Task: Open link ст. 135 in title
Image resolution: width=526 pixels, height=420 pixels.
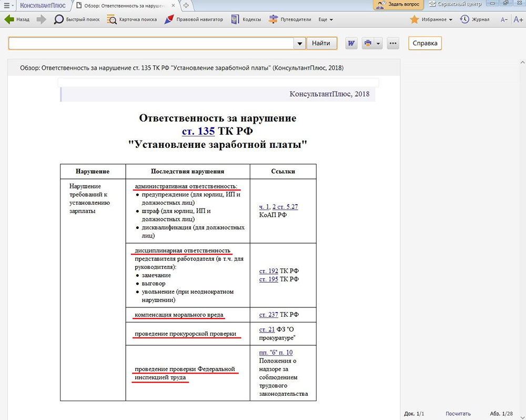Action: pos(198,131)
